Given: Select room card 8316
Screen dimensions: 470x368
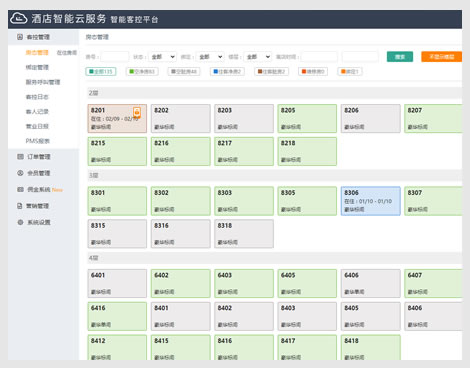Looking at the screenshot, I should 180,234.
